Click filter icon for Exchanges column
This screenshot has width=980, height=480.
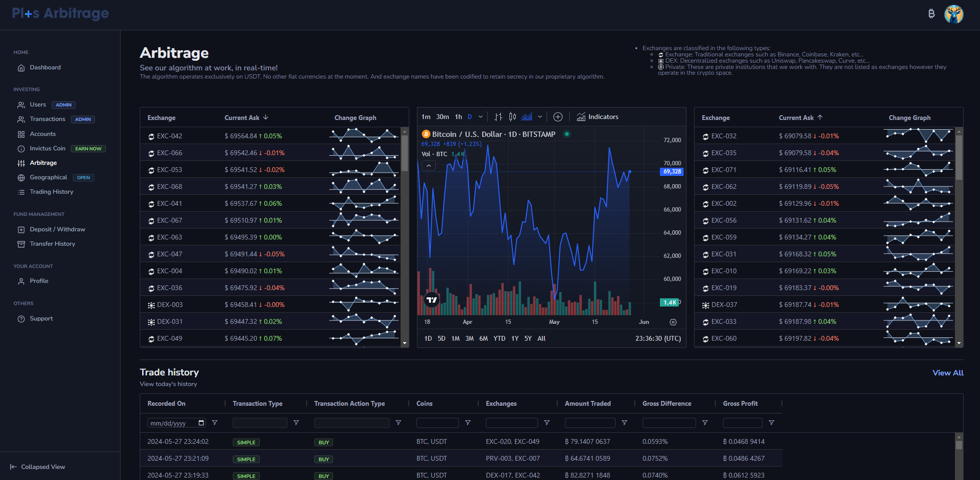coord(547,423)
